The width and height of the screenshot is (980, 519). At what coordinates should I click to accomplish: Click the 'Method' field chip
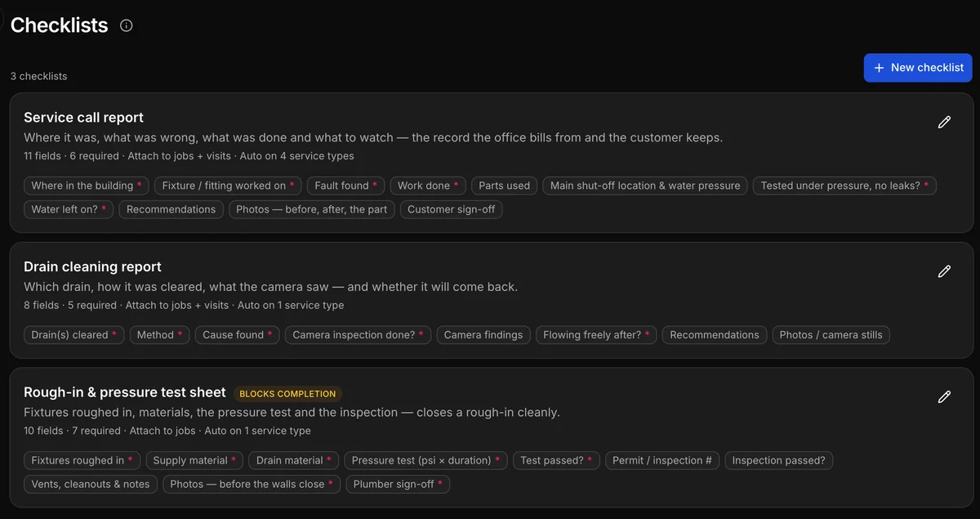160,334
